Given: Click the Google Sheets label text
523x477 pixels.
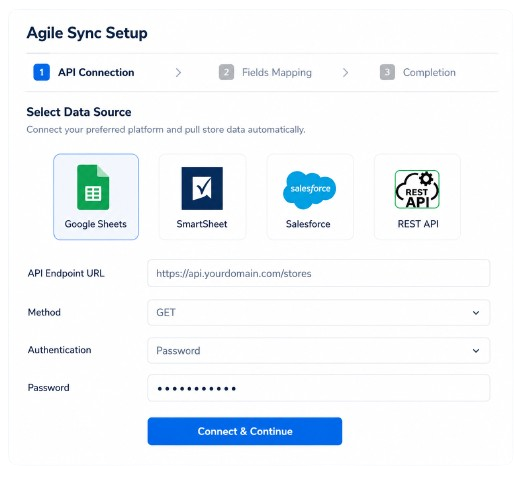Looking at the screenshot, I should coord(96,224).
